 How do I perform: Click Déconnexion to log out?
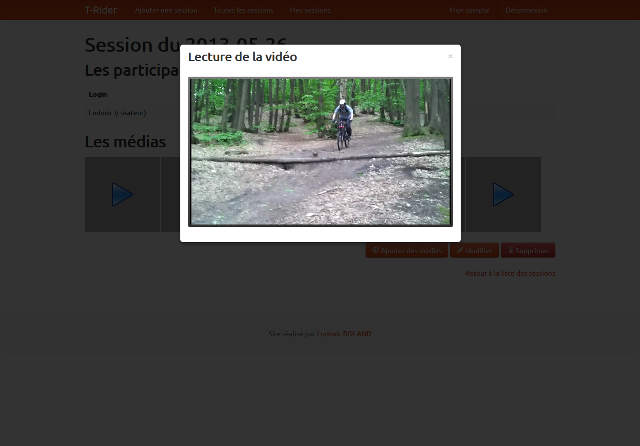pyautogui.click(x=526, y=10)
